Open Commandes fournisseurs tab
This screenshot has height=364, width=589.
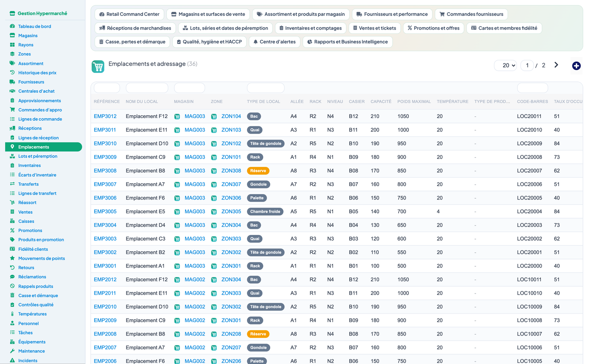(471, 14)
